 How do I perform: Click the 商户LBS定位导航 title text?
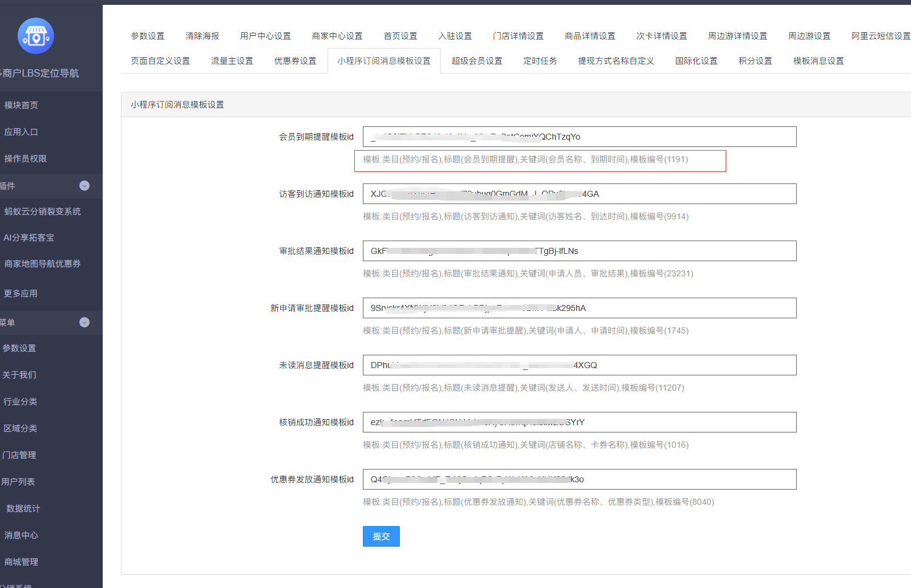tap(40, 73)
